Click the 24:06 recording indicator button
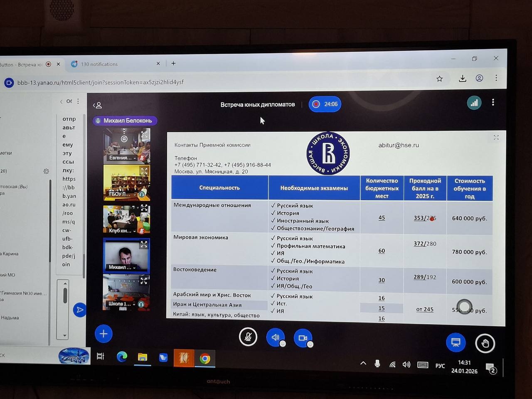532x399 pixels. click(325, 104)
